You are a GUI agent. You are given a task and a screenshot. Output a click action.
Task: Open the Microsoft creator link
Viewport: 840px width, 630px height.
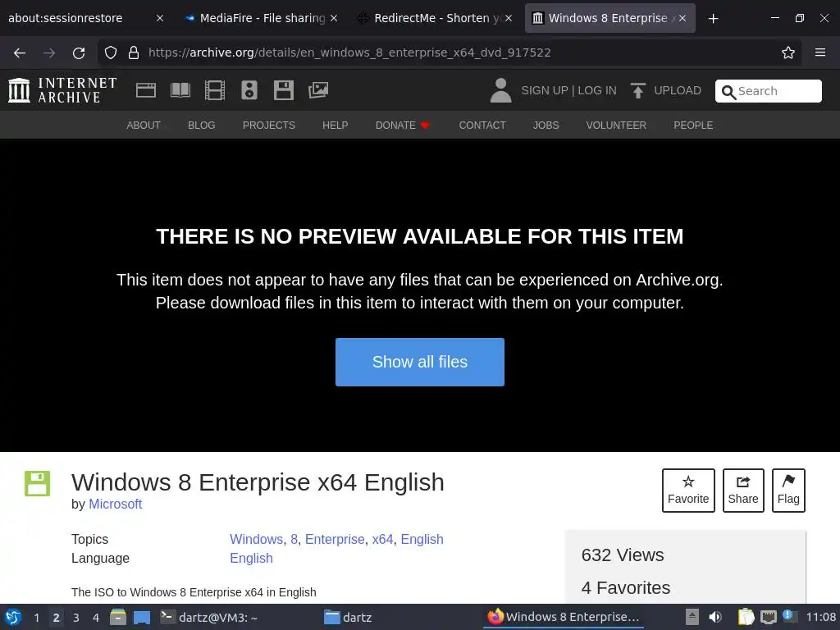(115, 504)
